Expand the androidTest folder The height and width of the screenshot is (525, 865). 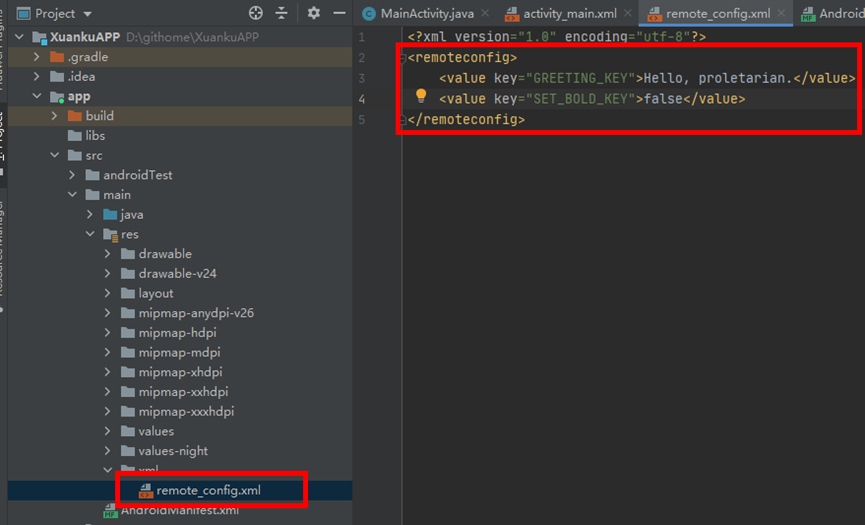(73, 175)
